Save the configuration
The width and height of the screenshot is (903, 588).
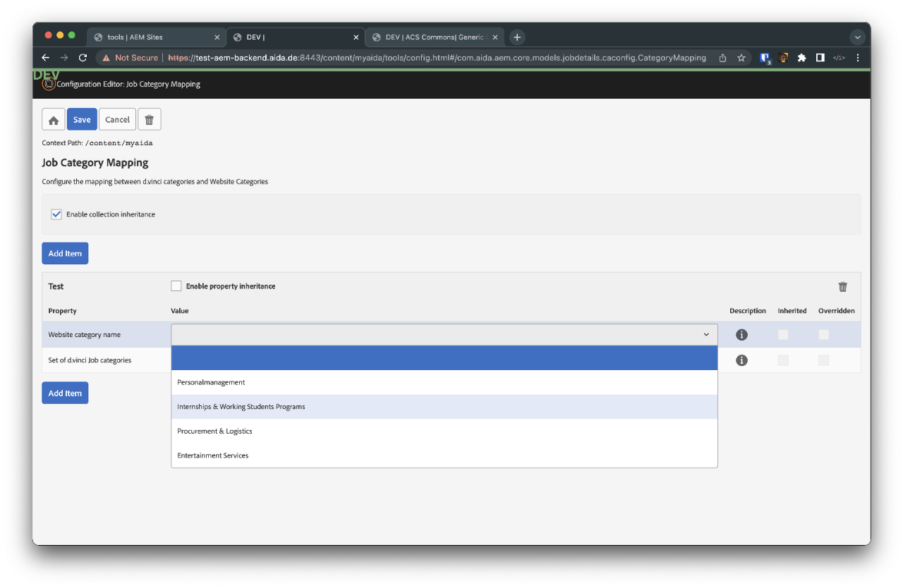(82, 120)
